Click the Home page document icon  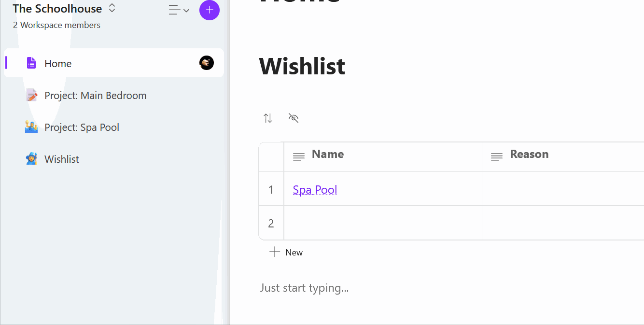point(31,63)
